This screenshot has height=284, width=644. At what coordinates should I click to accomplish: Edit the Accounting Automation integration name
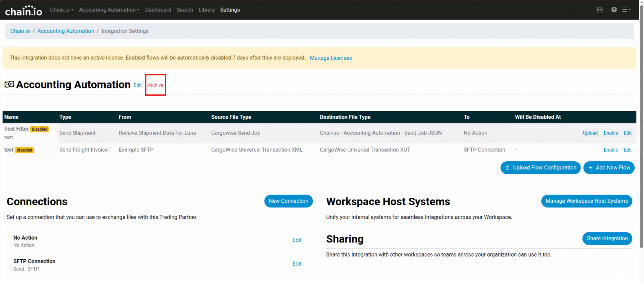coord(138,85)
